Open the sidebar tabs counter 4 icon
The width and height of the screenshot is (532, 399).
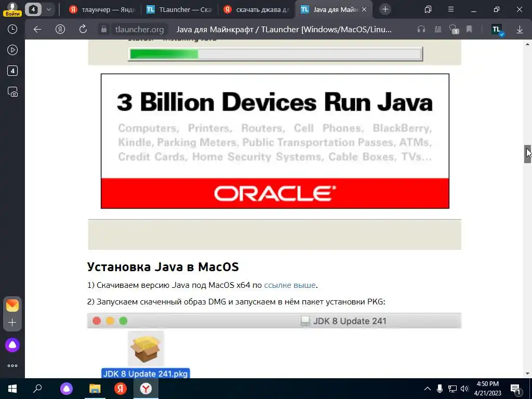[12, 71]
